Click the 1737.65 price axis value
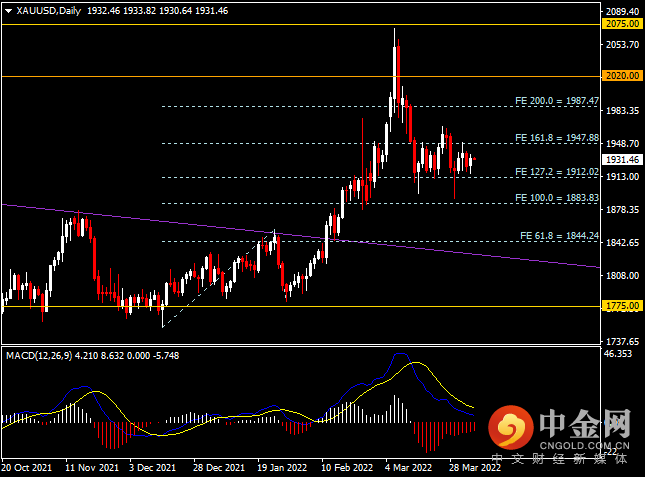Viewport: 645px width, 477px height. point(622,342)
